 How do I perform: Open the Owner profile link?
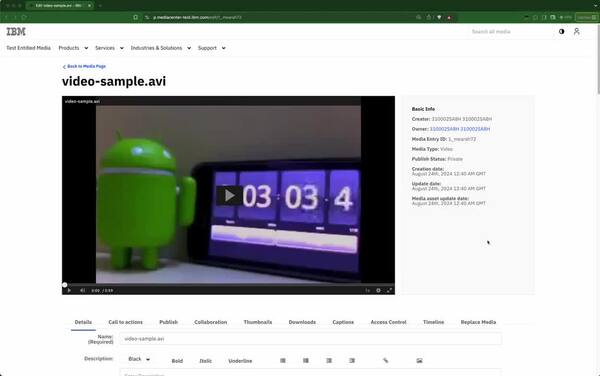(460, 129)
